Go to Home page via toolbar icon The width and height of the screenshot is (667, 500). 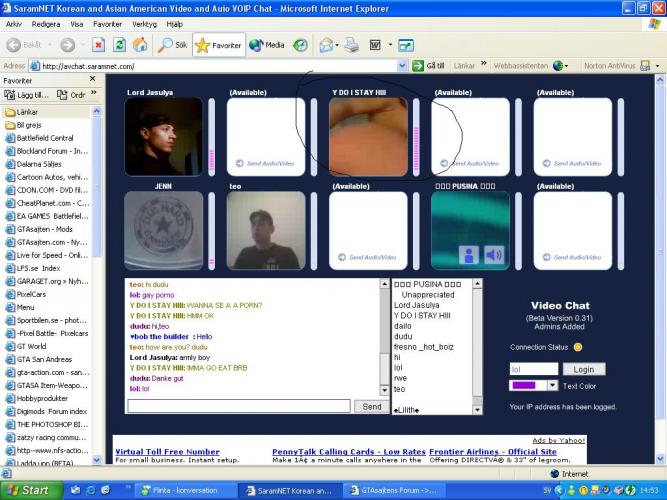[x=140, y=45]
